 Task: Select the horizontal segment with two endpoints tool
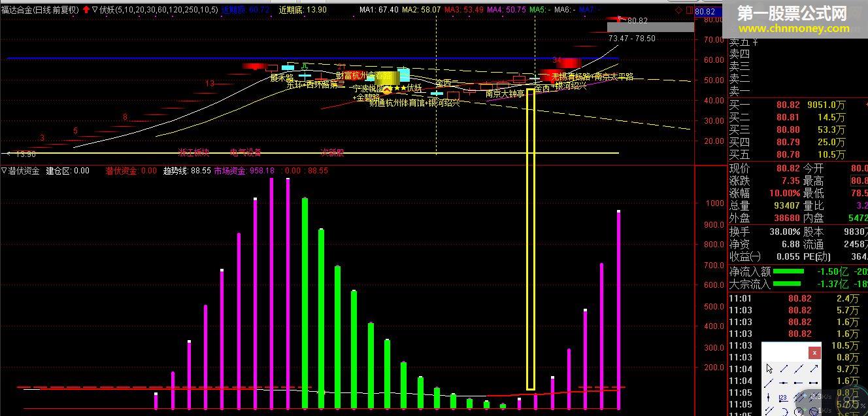(x=813, y=383)
